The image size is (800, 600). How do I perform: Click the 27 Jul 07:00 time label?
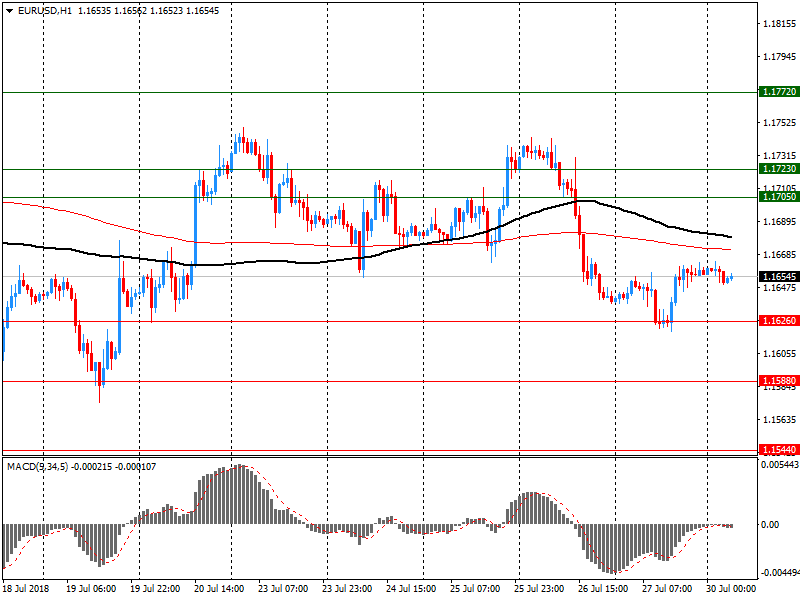[x=669, y=588]
